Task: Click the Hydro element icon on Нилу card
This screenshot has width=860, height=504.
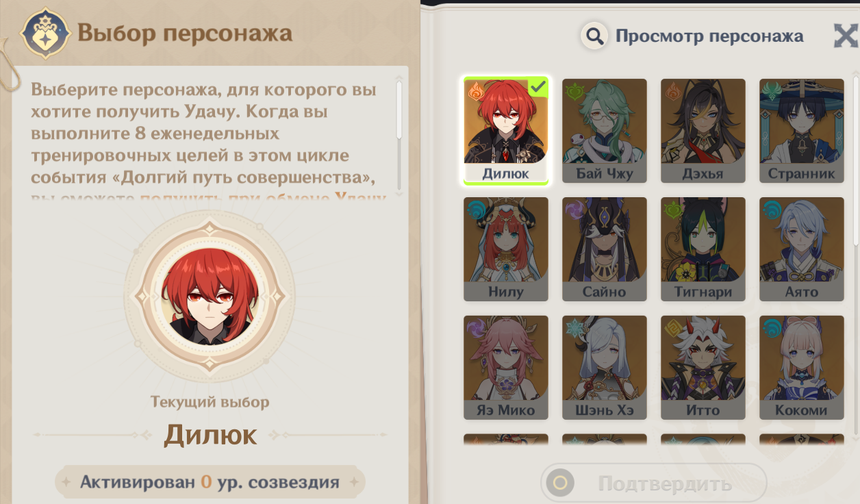Action: pos(475,210)
